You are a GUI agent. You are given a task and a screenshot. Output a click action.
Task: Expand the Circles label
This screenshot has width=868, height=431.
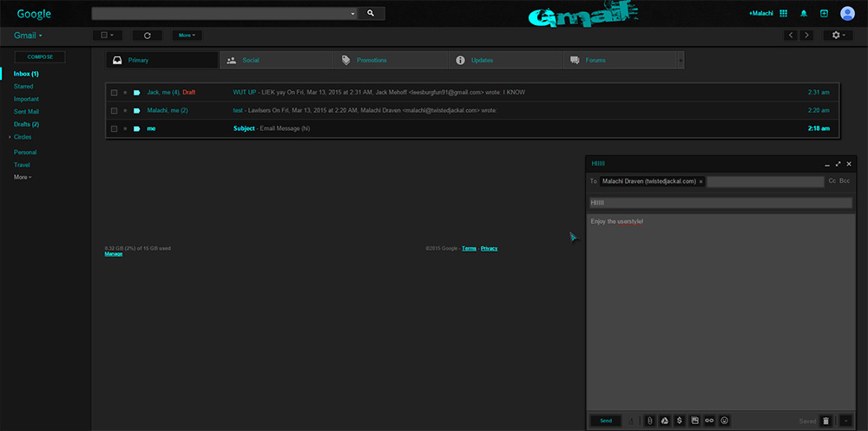10,137
